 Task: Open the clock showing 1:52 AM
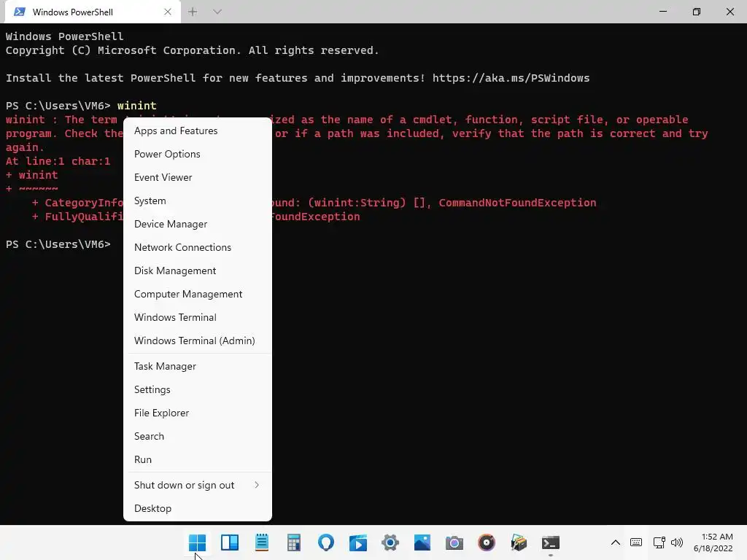tap(713, 542)
